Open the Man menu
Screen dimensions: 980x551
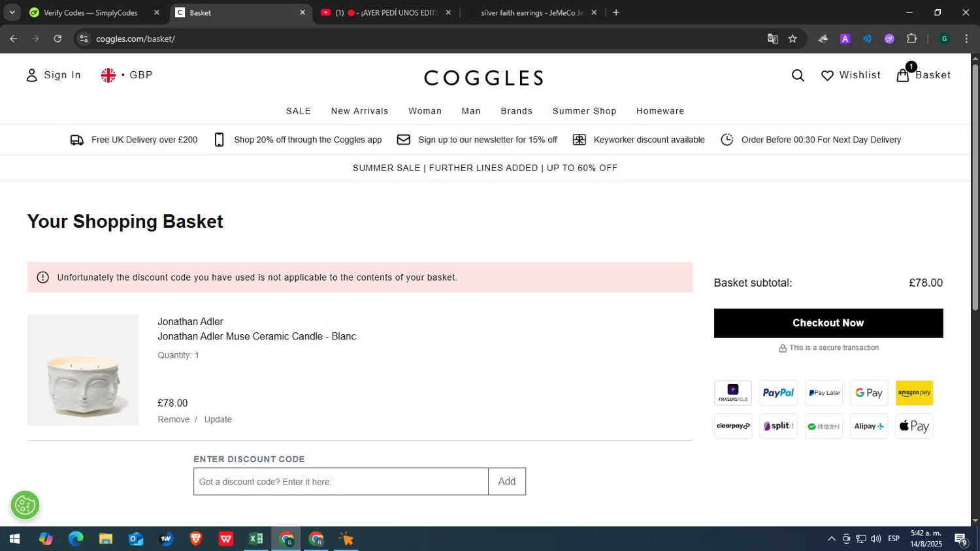tap(471, 111)
